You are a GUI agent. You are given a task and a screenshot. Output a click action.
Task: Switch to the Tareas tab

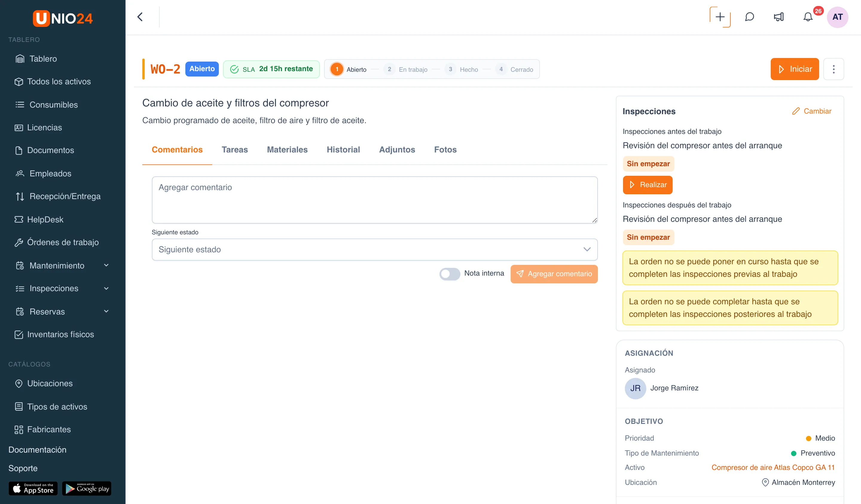(x=235, y=150)
